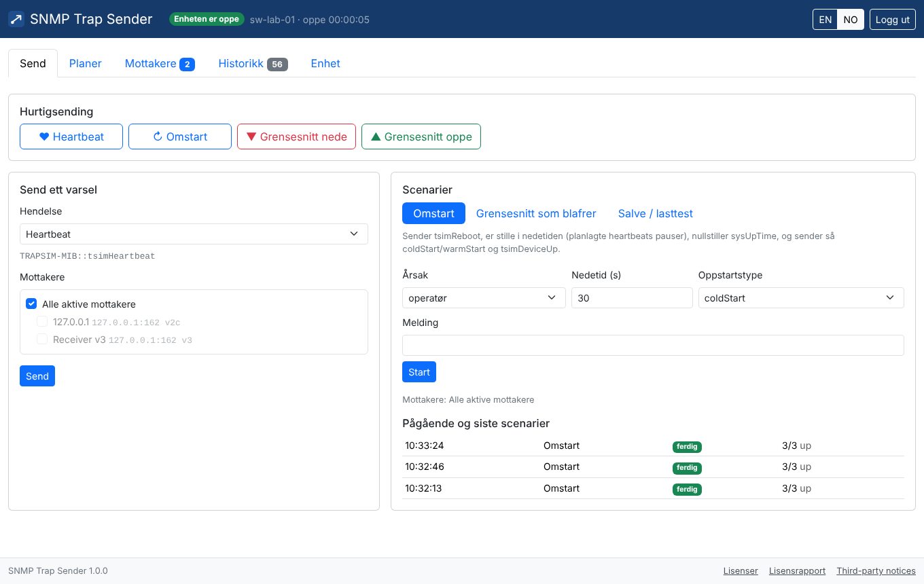Viewport: 924px width, 584px height.
Task: Trigger the Omstart quick send button
Action: 180,136
